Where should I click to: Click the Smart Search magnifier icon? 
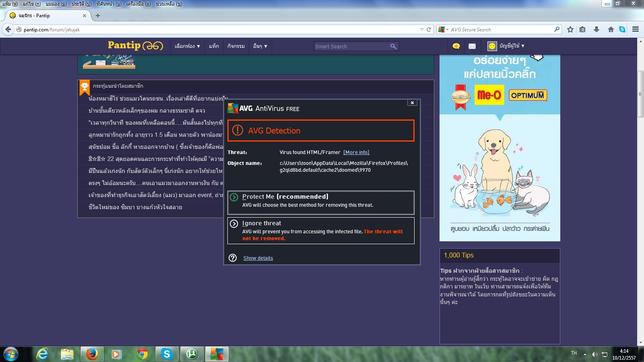tap(393, 46)
